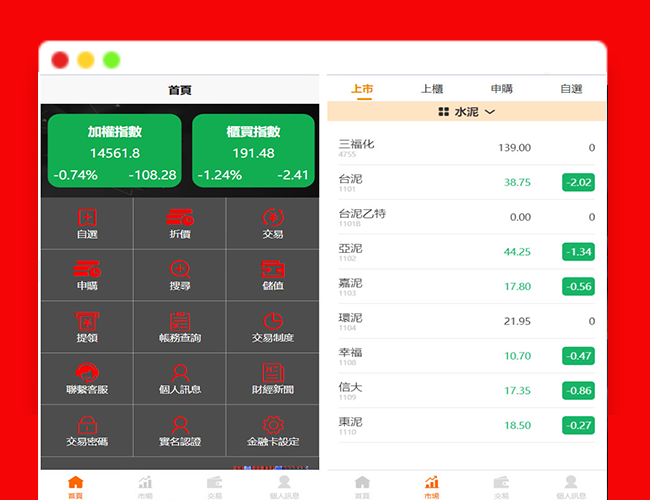Go to 市場 in right bottom navigation

(432, 487)
